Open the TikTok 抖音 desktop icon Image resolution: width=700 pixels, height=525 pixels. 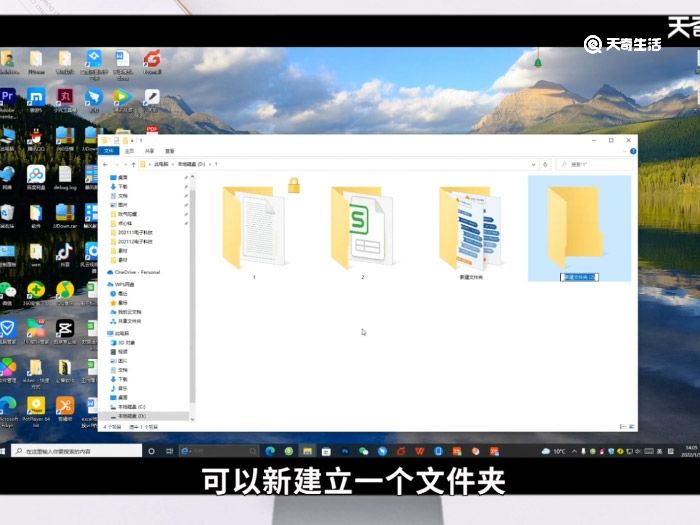[x=65, y=255]
